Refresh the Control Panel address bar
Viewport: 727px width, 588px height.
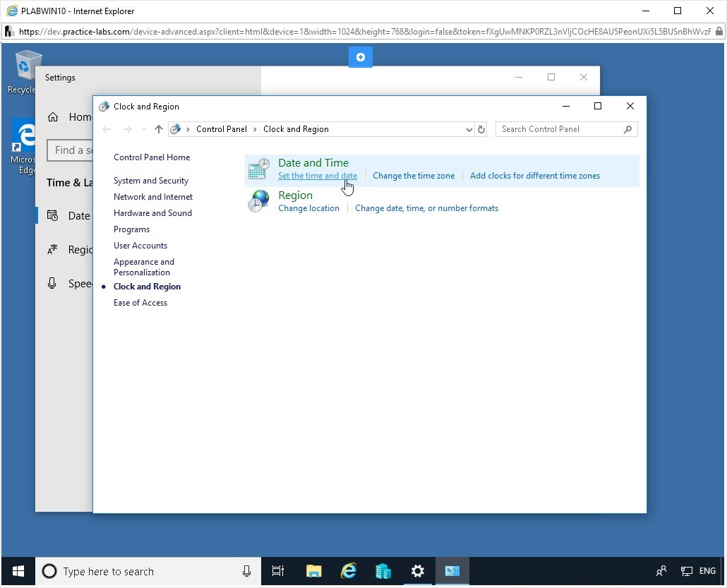(481, 129)
